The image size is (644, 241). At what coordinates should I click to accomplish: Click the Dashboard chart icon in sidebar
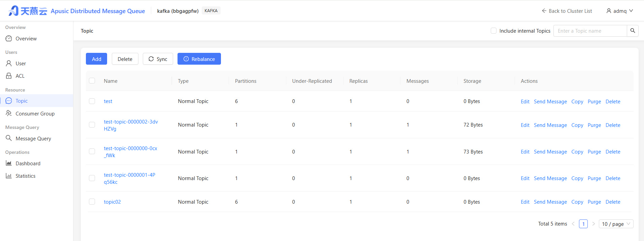9,163
